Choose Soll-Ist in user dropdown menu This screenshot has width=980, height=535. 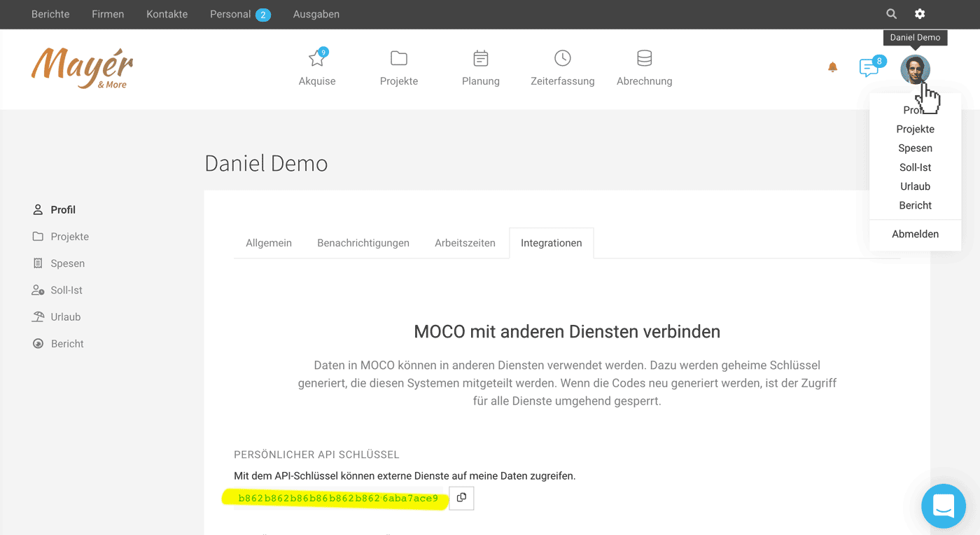point(915,167)
